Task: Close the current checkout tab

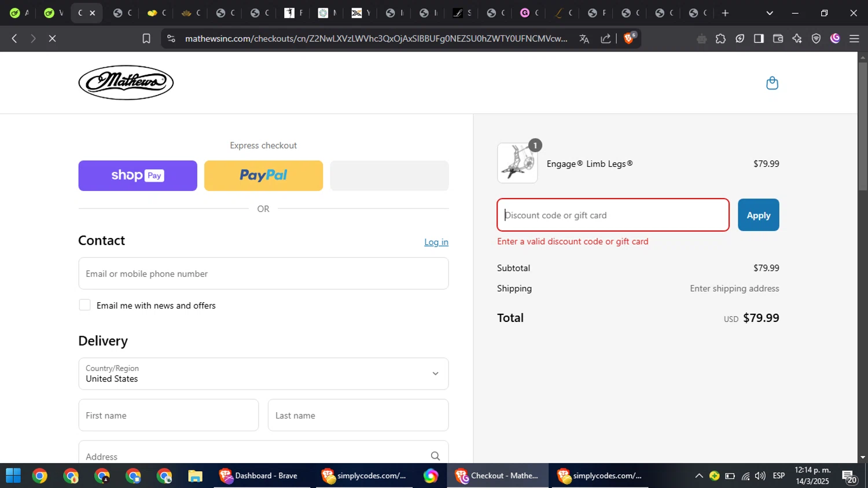Action: 92,13
